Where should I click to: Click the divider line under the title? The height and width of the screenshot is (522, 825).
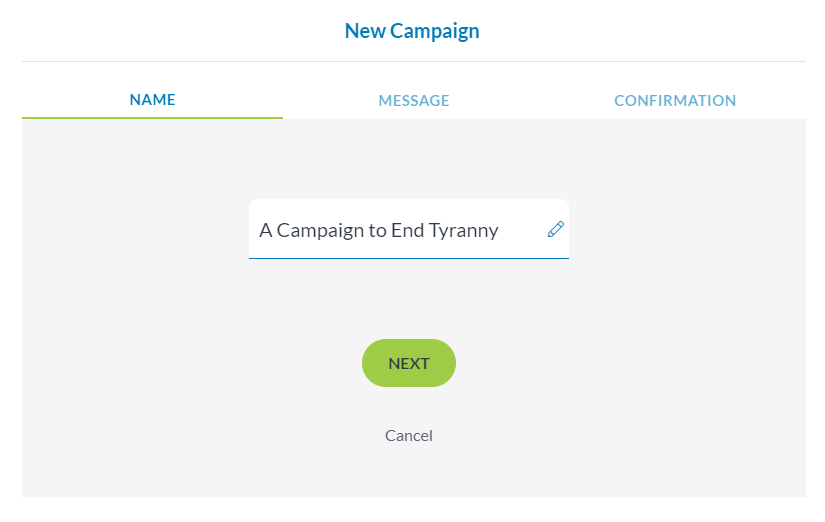pos(413,61)
